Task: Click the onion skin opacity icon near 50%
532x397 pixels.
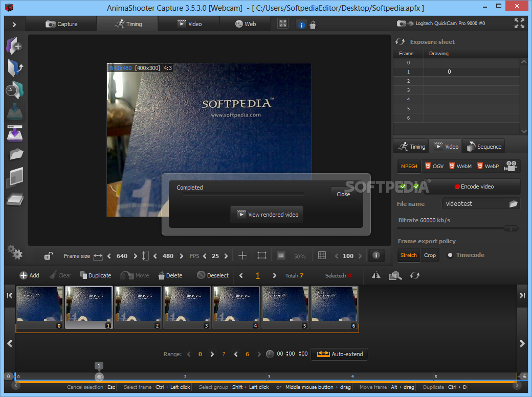Action: [281, 255]
